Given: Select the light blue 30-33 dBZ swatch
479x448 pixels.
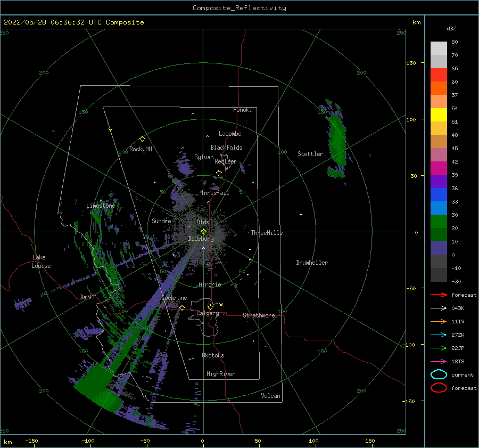Looking at the screenshot, I should (x=439, y=208).
